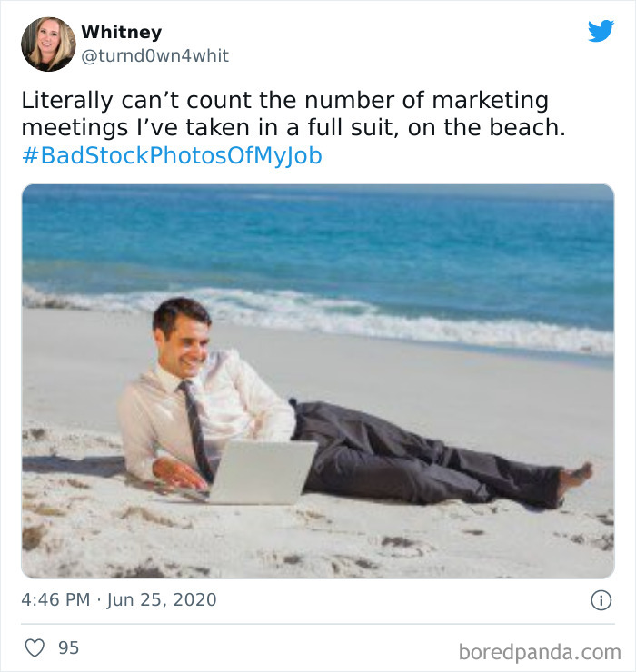Click the display name Whitney
Image resolution: width=636 pixels, height=672 pixels.
(x=121, y=32)
